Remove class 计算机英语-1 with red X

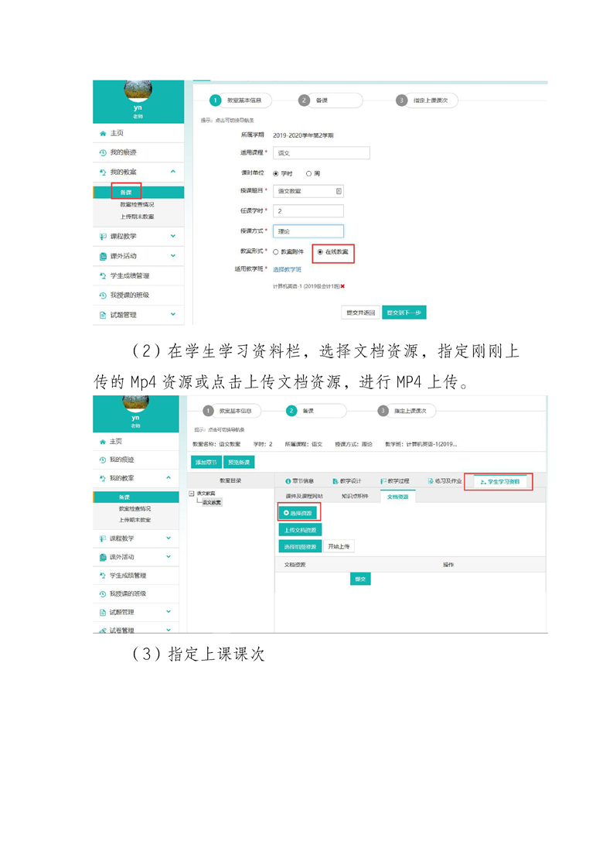click(342, 286)
